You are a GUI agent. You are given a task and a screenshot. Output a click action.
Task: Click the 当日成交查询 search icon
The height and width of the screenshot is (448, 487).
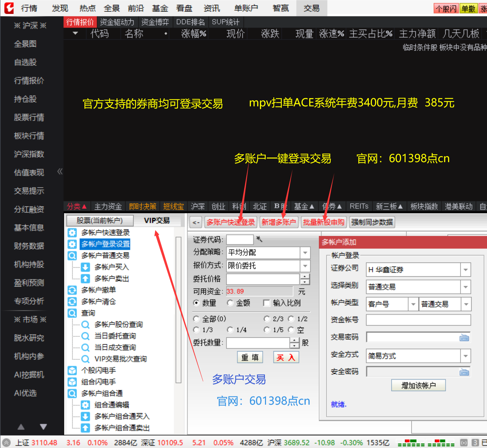click(85, 348)
